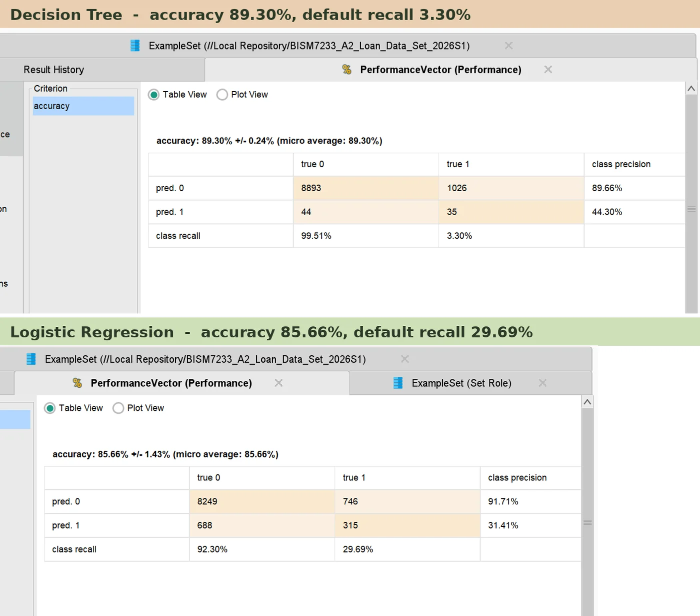Close ExampleSet Loan Data tab in Logistic Regression panel
The width and height of the screenshot is (700, 616).
(x=405, y=359)
